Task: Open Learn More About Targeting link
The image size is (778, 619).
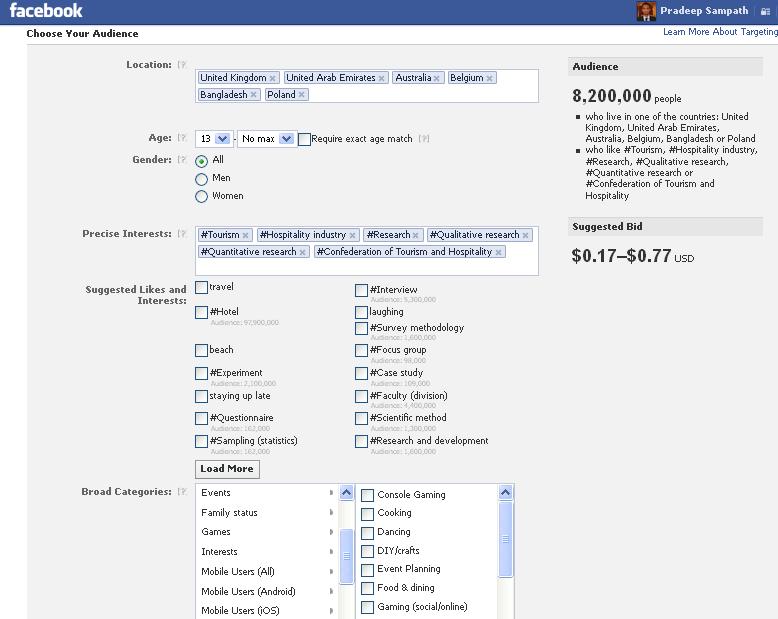Action: [720, 32]
